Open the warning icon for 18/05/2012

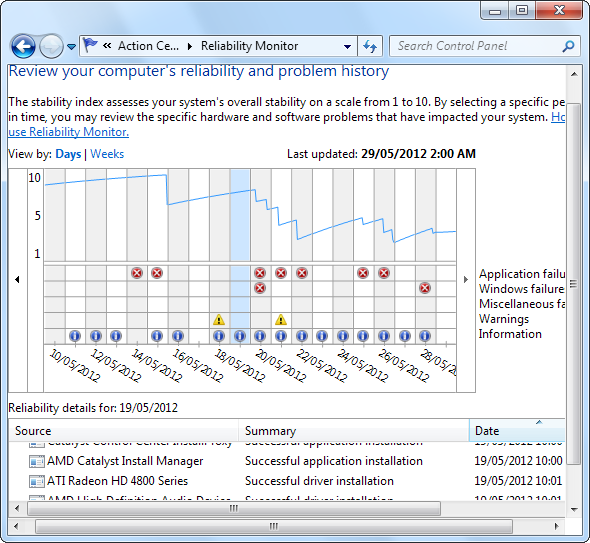click(219, 320)
